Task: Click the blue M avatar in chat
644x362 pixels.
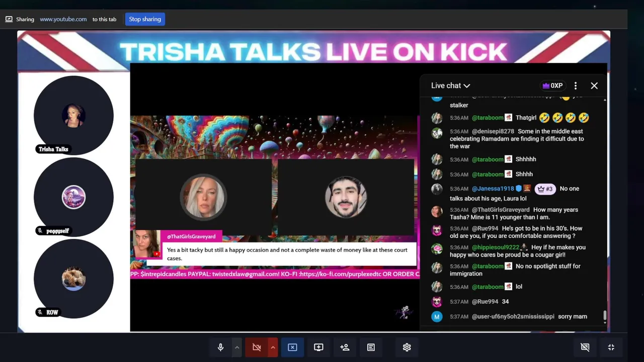Action: click(x=437, y=317)
